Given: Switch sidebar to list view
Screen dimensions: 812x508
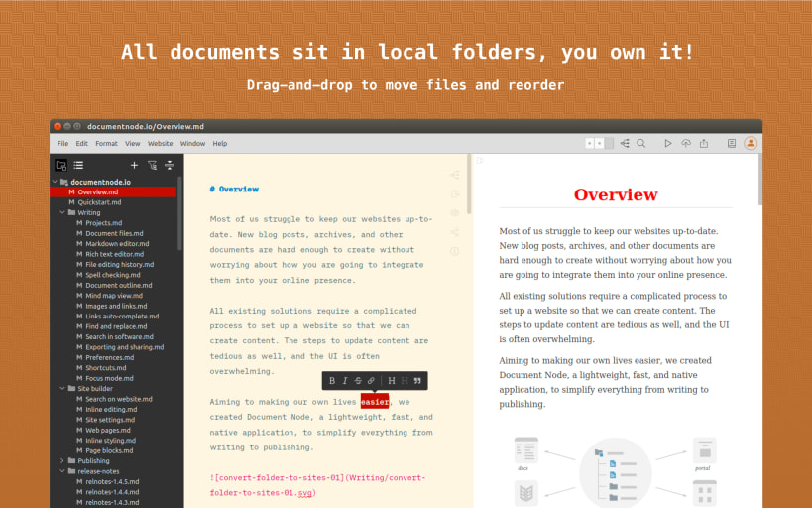Looking at the screenshot, I should pos(78,166).
